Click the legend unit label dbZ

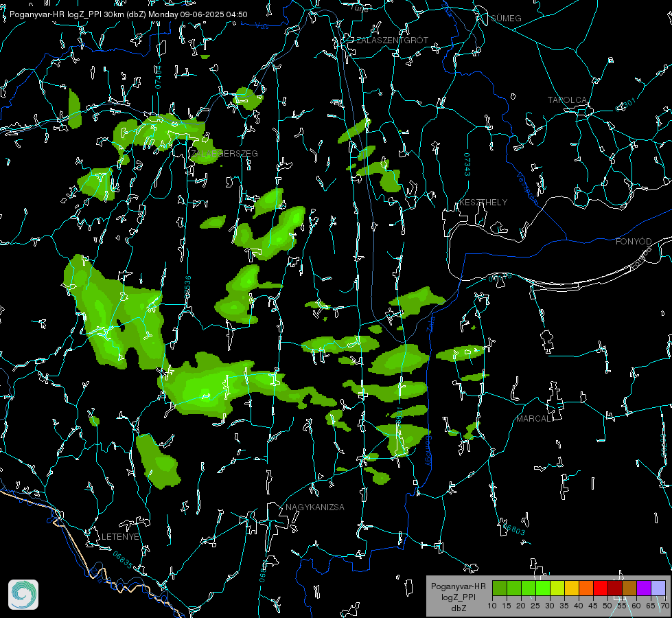click(x=459, y=608)
